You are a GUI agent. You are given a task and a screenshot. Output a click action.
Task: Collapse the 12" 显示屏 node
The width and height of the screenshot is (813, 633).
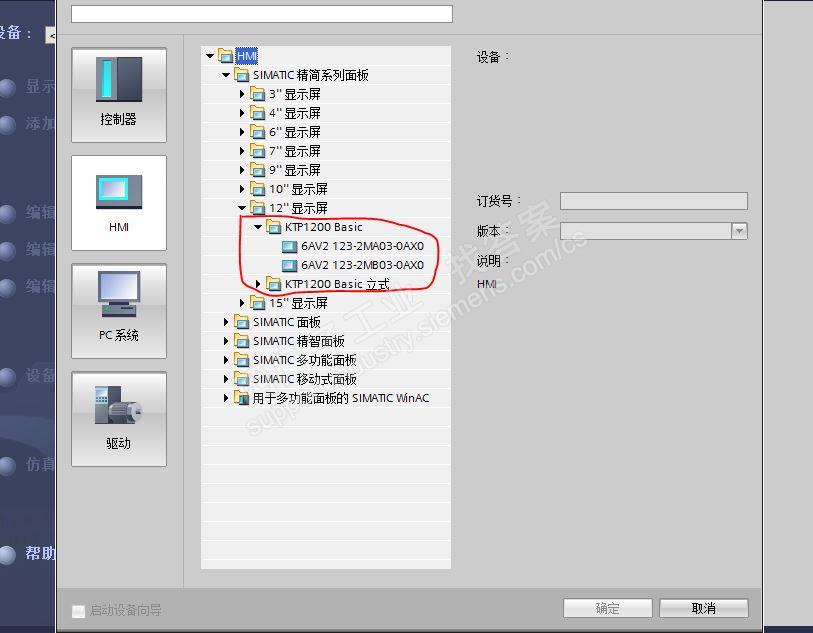tap(242, 208)
